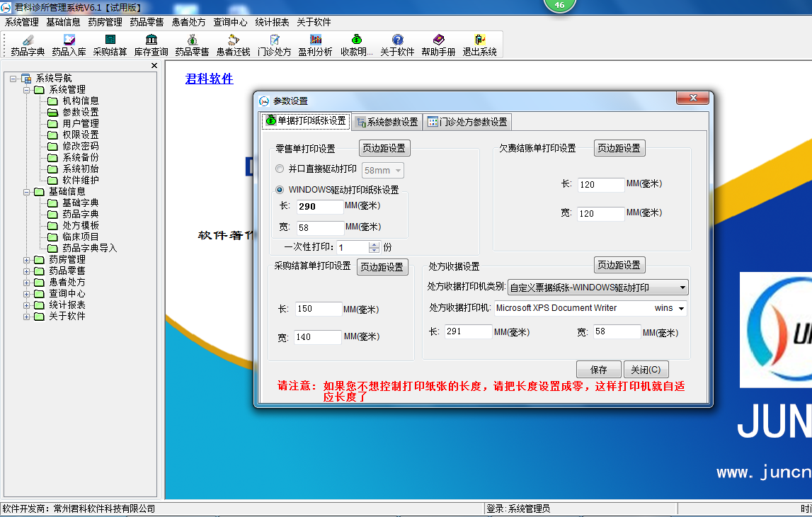Collapse the 系统管理 tree node
Viewport: 812px width, 517px height.
pos(26,90)
